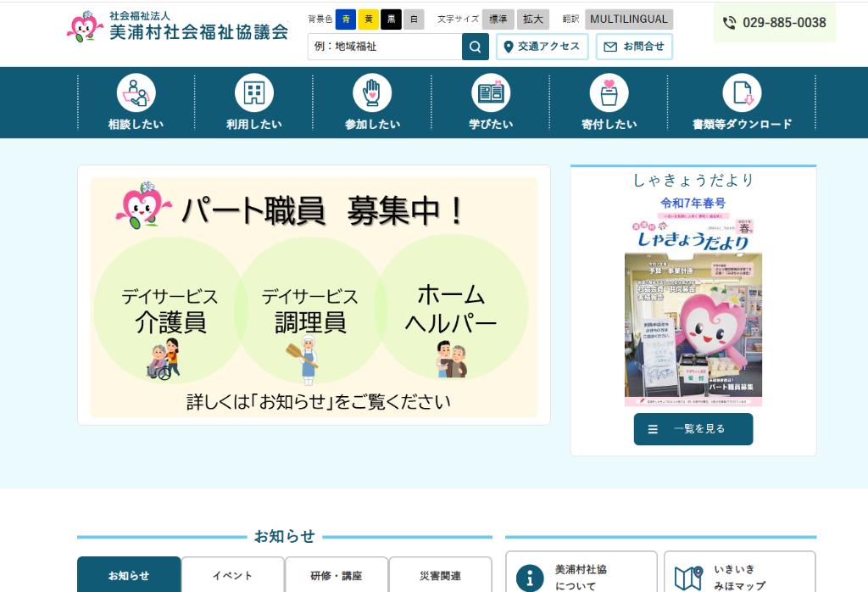Open the 交通アクセス link
Viewport: 868px width, 592px height.
[542, 47]
